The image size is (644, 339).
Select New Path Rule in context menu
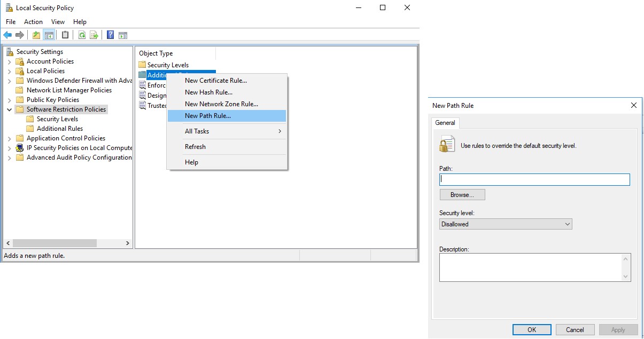click(227, 116)
